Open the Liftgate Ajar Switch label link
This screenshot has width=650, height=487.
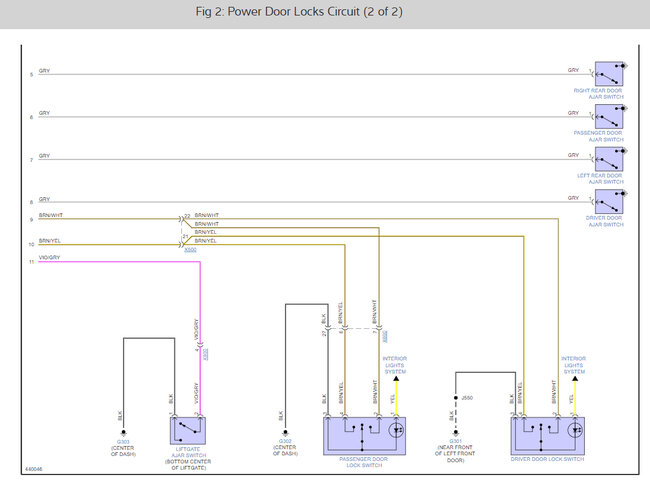(188, 452)
